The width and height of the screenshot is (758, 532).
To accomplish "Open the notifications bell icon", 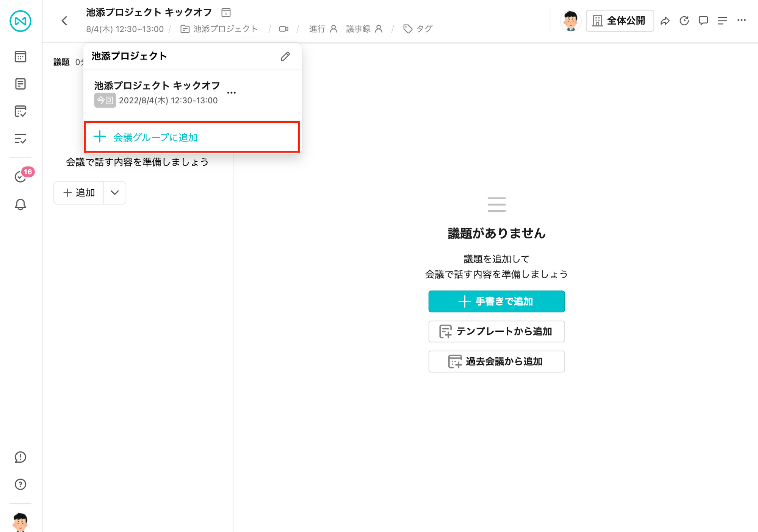I will click(20, 204).
